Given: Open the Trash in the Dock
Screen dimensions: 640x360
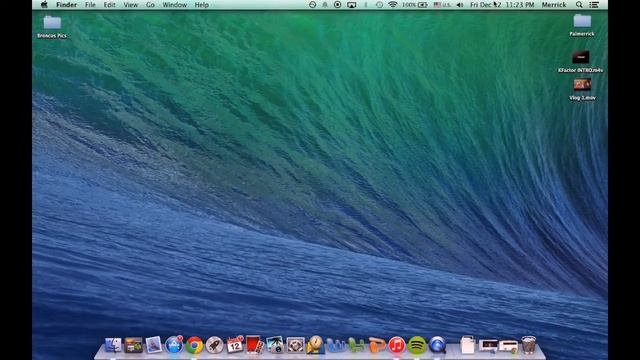Looking at the screenshot, I should click(x=529, y=345).
